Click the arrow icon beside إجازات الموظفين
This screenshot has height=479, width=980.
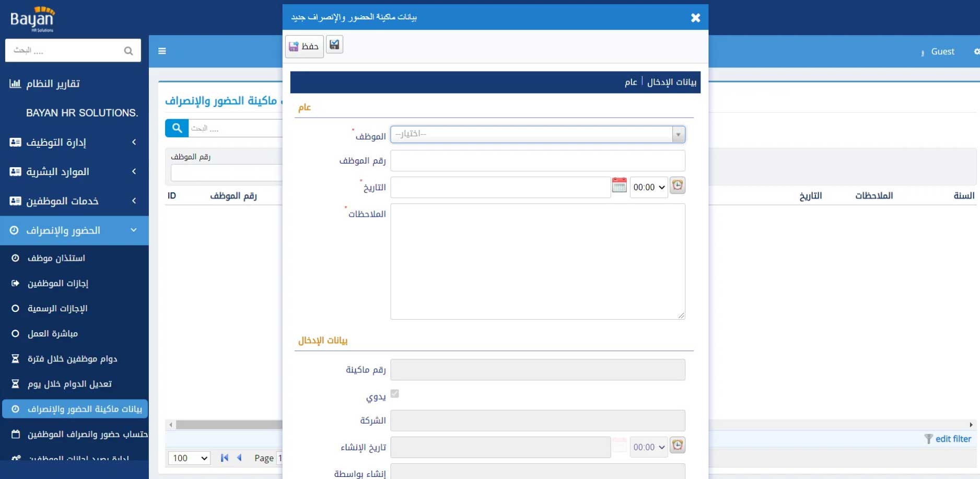click(15, 283)
